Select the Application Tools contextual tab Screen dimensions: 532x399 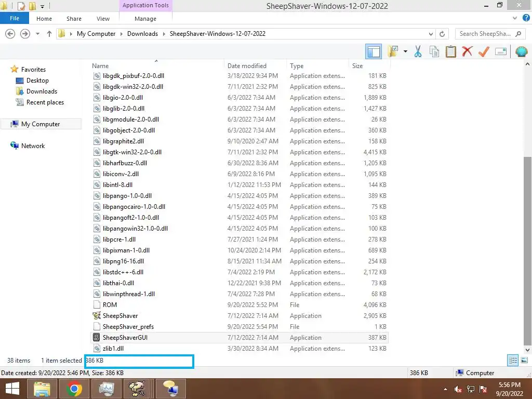coord(145,5)
